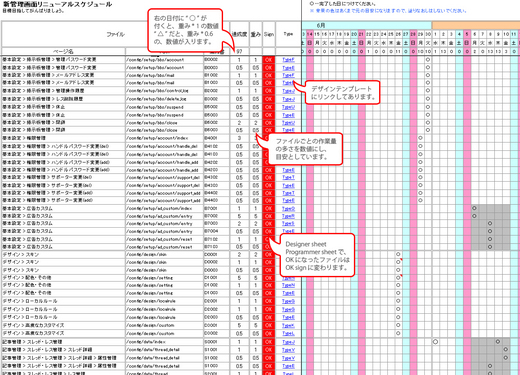This screenshot has height=375, width=520.
Task: Select the day 30 header cell
Action: 428,34
